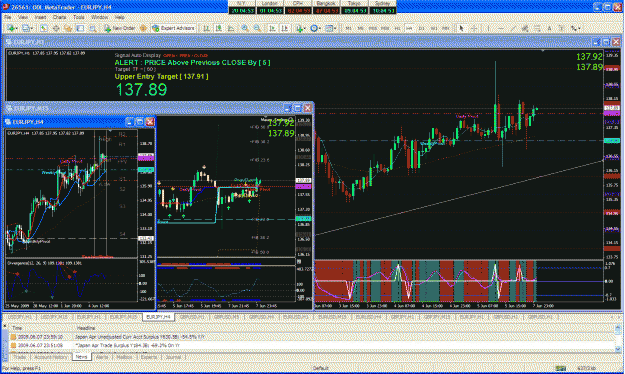This screenshot has width=625, height=374.
Task: Select the D1 timeframe
Action: pyautogui.click(x=421, y=28)
